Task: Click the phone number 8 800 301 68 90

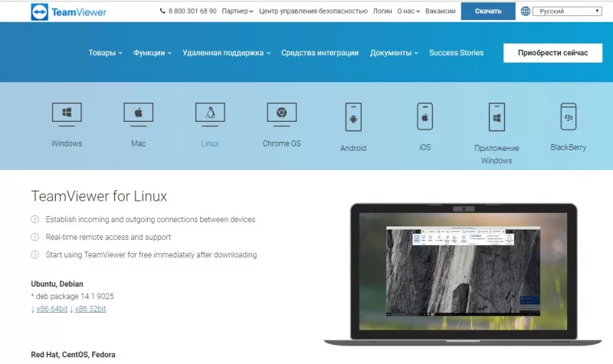Action: (192, 11)
